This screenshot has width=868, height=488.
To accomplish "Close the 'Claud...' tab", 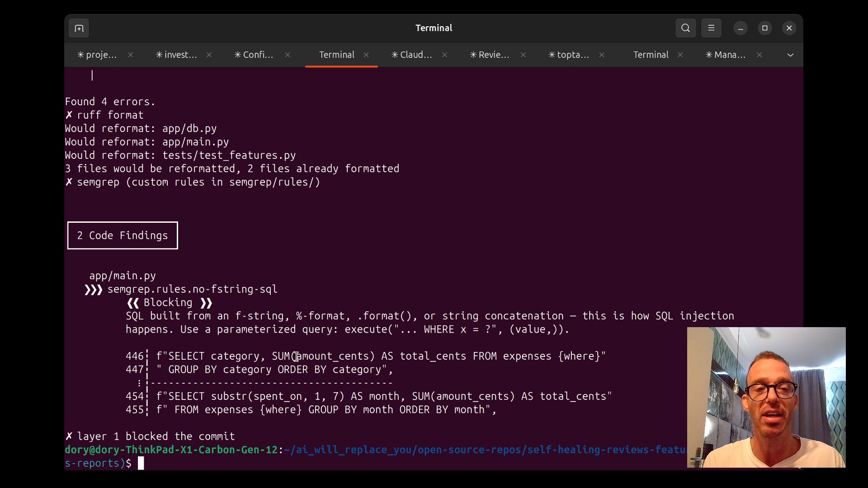I will (445, 55).
